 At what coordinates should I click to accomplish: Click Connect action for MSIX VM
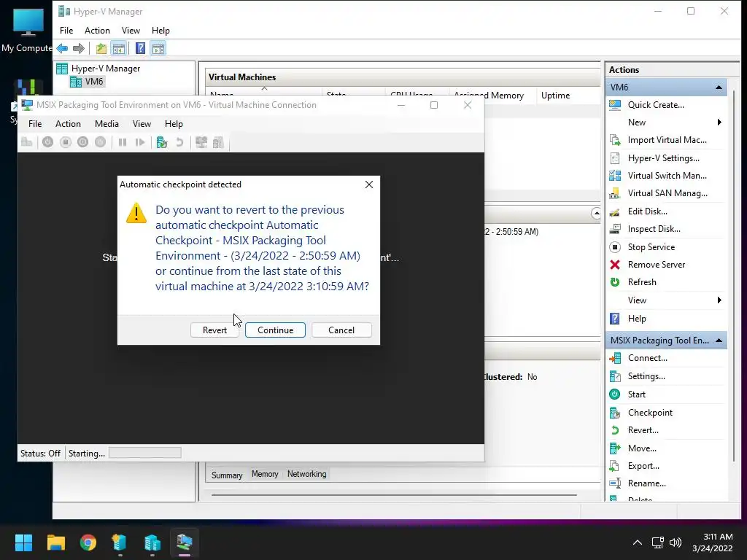[647, 358]
